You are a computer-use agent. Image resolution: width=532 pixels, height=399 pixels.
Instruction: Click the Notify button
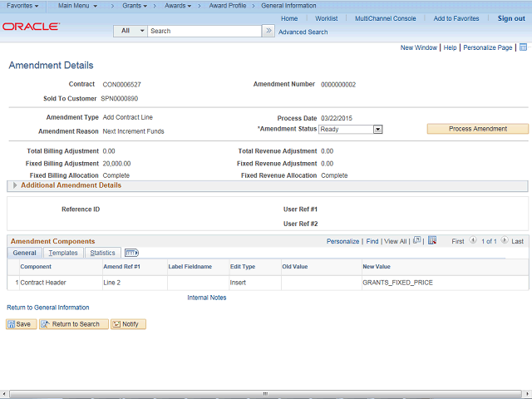(x=128, y=324)
